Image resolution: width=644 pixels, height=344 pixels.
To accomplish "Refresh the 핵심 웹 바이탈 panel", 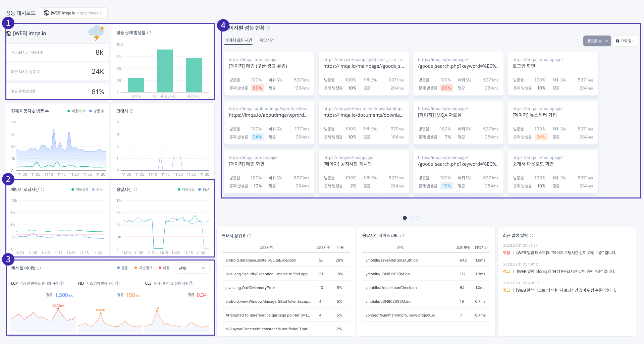I will [x=39, y=268].
